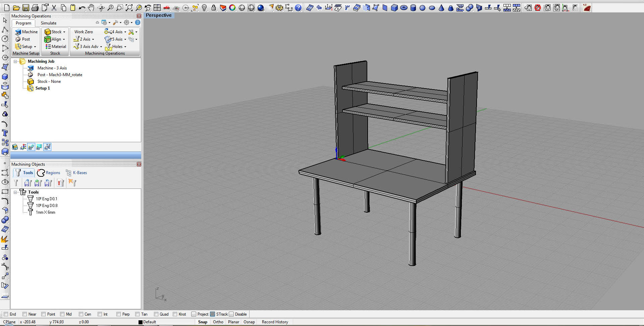
Task: Click the light bulb hide objects icon
Action: click(204, 8)
